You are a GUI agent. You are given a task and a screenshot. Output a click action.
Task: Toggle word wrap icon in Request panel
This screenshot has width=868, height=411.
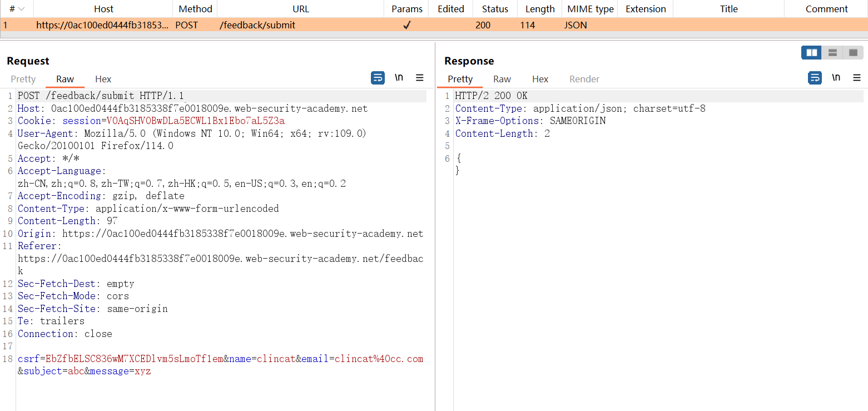378,78
